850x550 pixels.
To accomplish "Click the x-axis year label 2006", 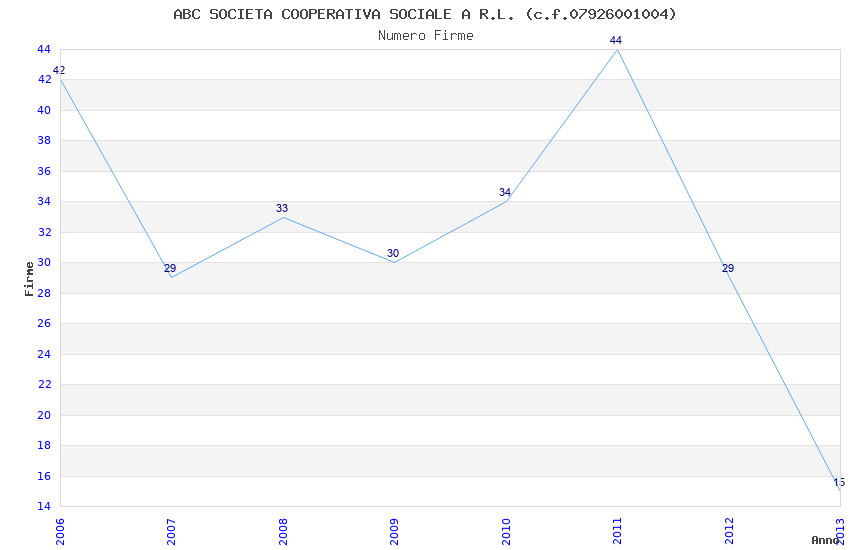I will point(60,531).
